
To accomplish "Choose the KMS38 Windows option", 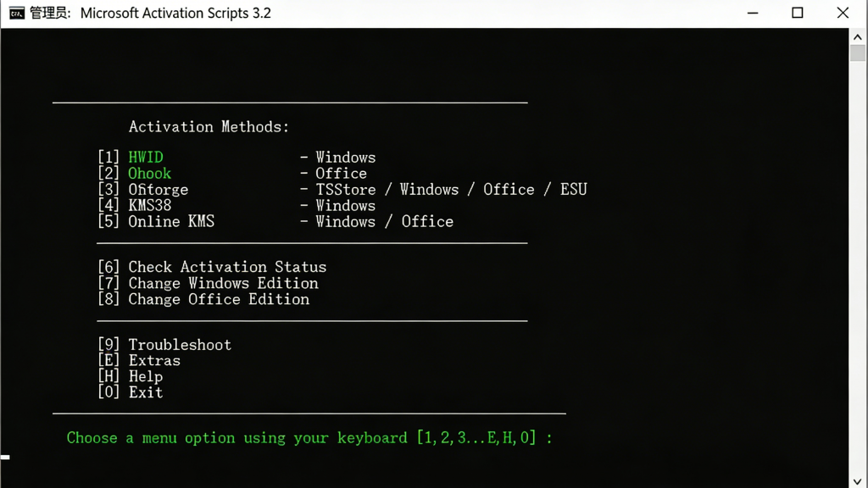I will [x=149, y=206].
